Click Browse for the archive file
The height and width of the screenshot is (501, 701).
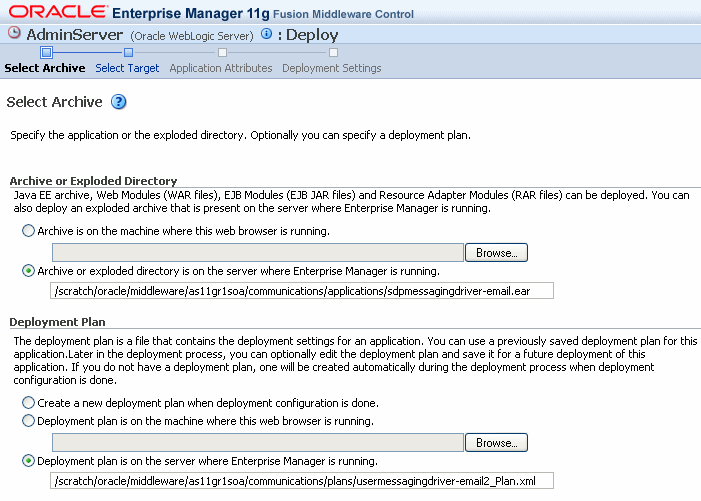pos(496,253)
